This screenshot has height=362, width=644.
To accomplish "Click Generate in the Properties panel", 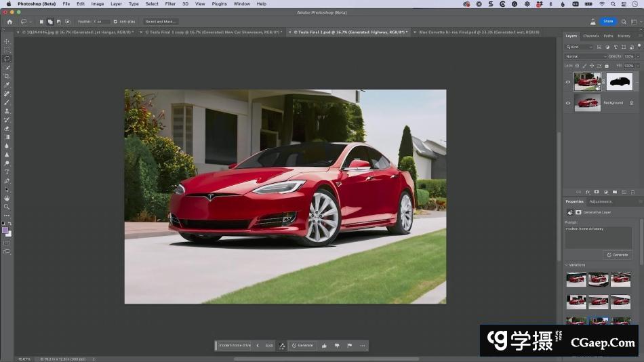I will pyautogui.click(x=618, y=255).
